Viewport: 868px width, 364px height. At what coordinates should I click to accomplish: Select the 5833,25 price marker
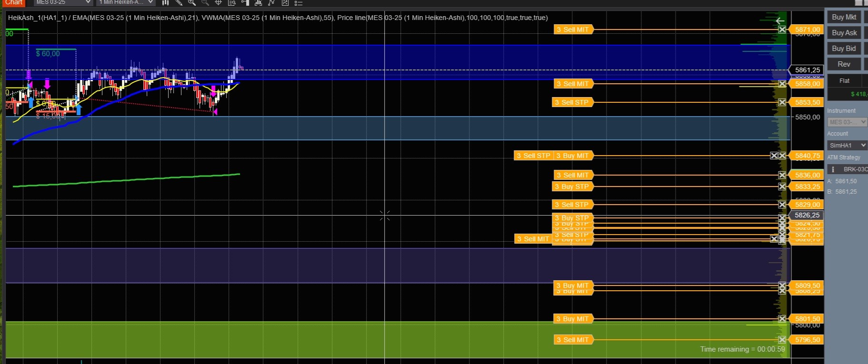(x=807, y=187)
